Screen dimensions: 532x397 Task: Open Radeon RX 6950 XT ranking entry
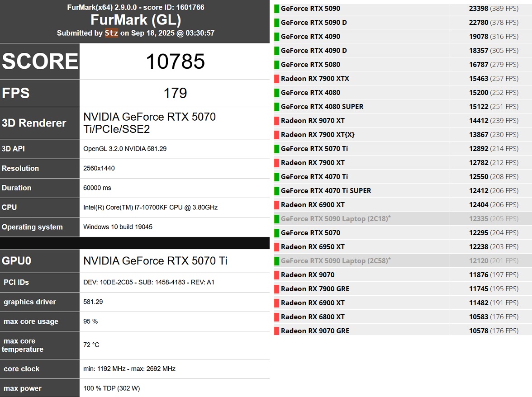click(x=313, y=247)
